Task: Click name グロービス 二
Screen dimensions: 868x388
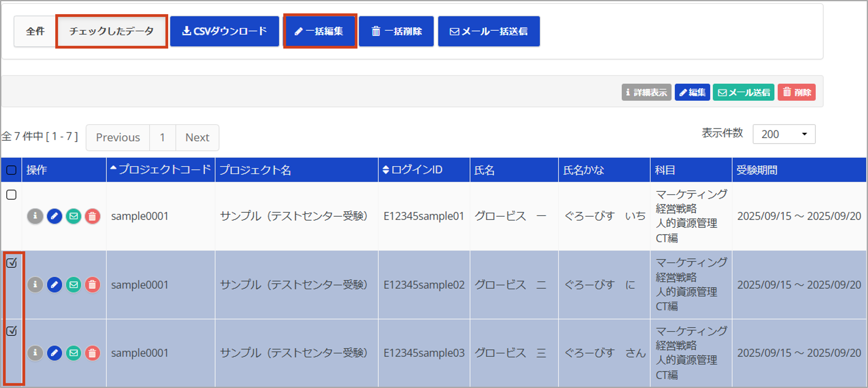Action: pyautogui.click(x=510, y=285)
